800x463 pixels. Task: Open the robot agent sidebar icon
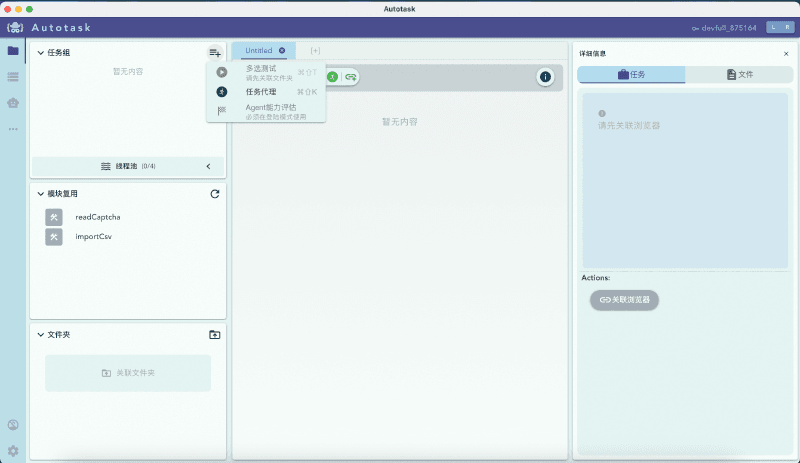(13, 102)
